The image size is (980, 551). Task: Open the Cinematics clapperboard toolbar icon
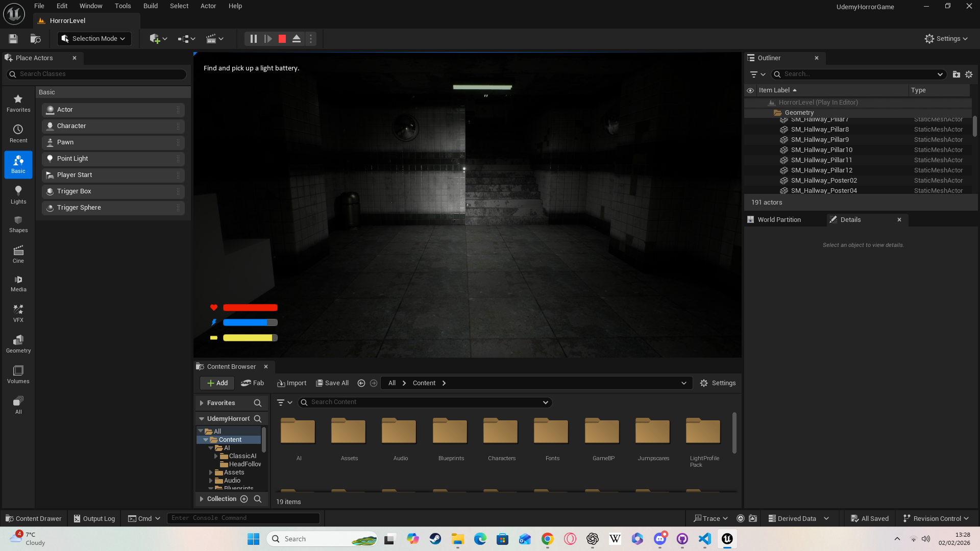[x=211, y=38]
